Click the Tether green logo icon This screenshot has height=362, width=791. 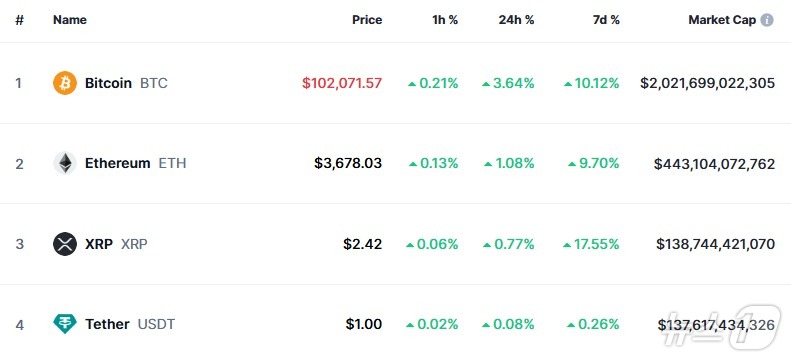[65, 324]
